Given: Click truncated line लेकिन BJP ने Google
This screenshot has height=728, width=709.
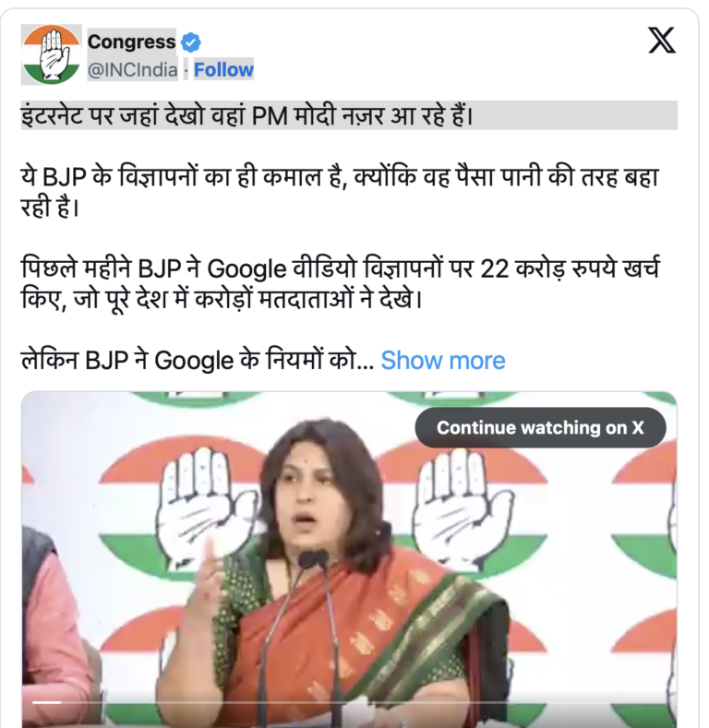Looking at the screenshot, I should 197,360.
